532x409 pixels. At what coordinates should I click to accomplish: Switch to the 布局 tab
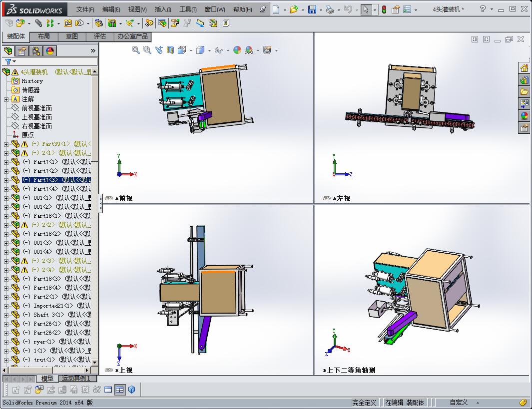44,36
